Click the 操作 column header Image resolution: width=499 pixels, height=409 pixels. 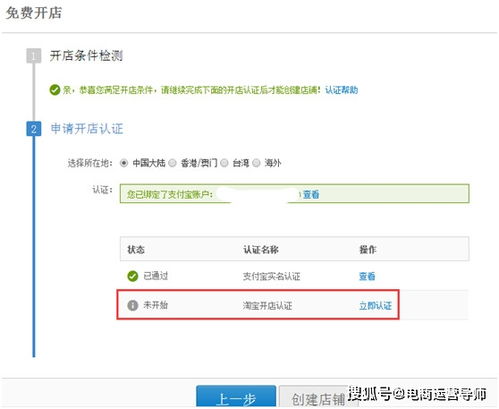(367, 249)
